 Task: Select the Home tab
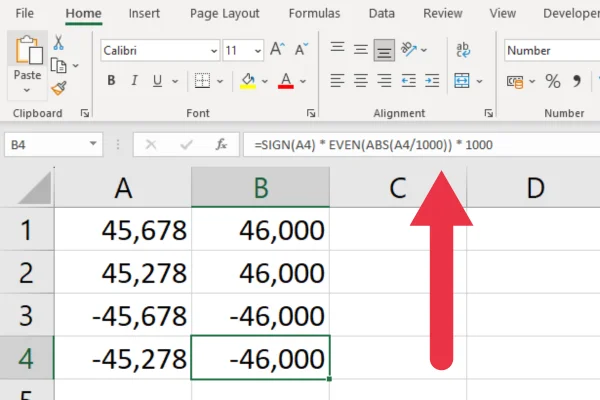[83, 13]
